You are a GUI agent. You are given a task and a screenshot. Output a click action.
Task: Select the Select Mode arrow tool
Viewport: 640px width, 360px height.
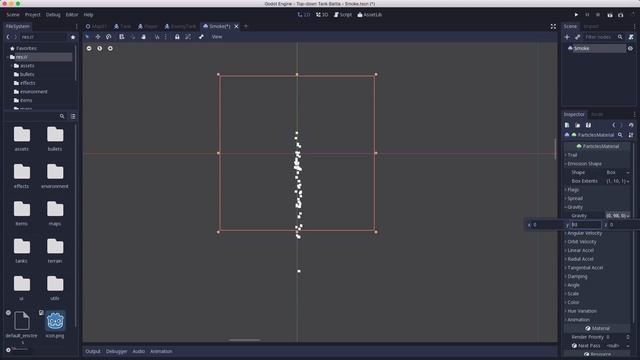(87, 37)
